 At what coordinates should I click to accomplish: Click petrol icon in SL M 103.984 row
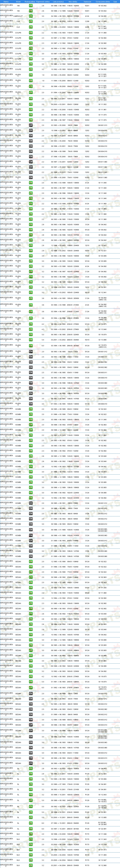click(31, 779)
